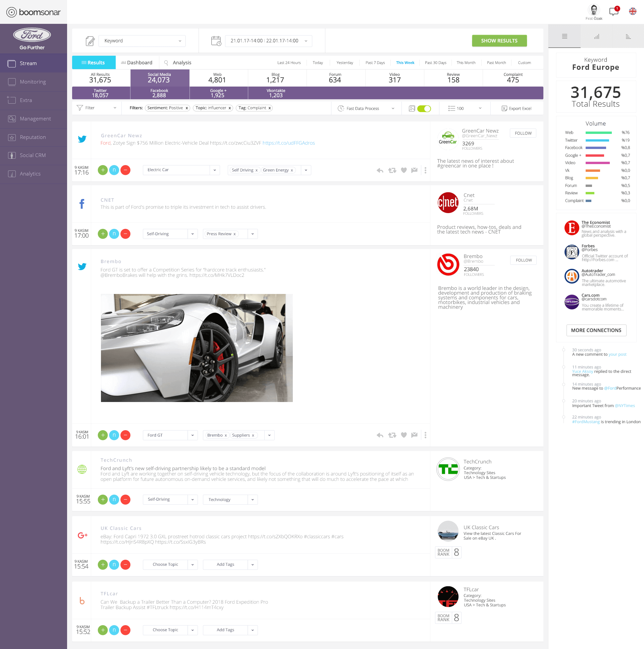Image resolution: width=644 pixels, height=649 pixels.
Task: Click the Twitter 18,057 sub-count
Action: point(100,93)
